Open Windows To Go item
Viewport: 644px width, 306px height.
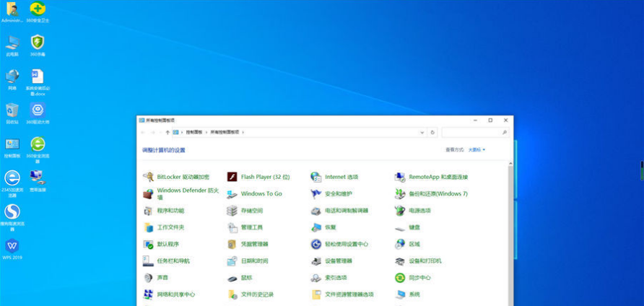click(x=261, y=194)
